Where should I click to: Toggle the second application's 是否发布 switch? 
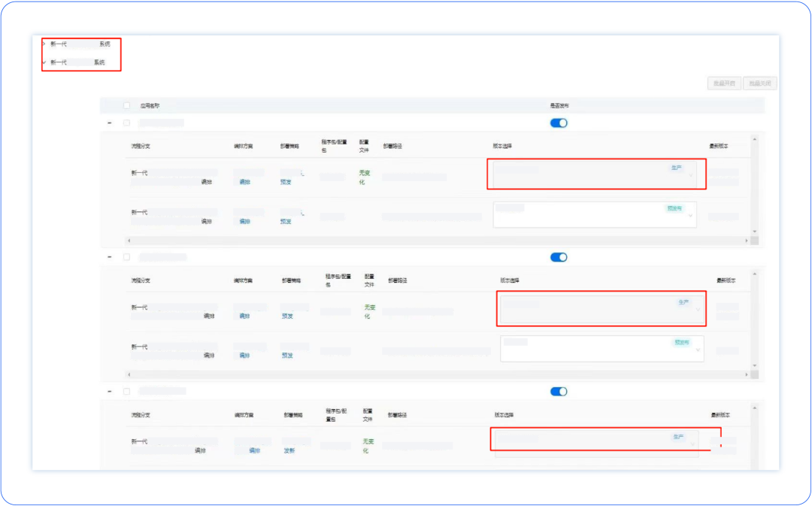click(559, 257)
